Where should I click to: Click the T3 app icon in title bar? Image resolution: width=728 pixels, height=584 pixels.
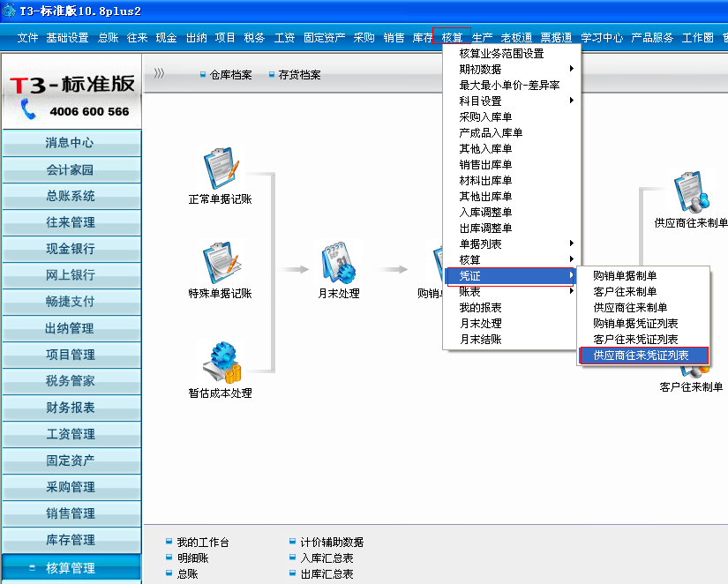click(x=9, y=11)
